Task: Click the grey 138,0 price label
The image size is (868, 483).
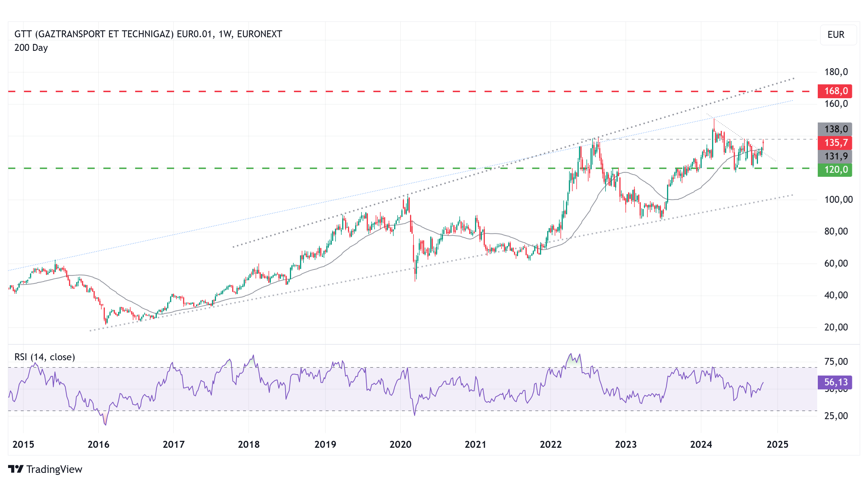Action: [835, 129]
